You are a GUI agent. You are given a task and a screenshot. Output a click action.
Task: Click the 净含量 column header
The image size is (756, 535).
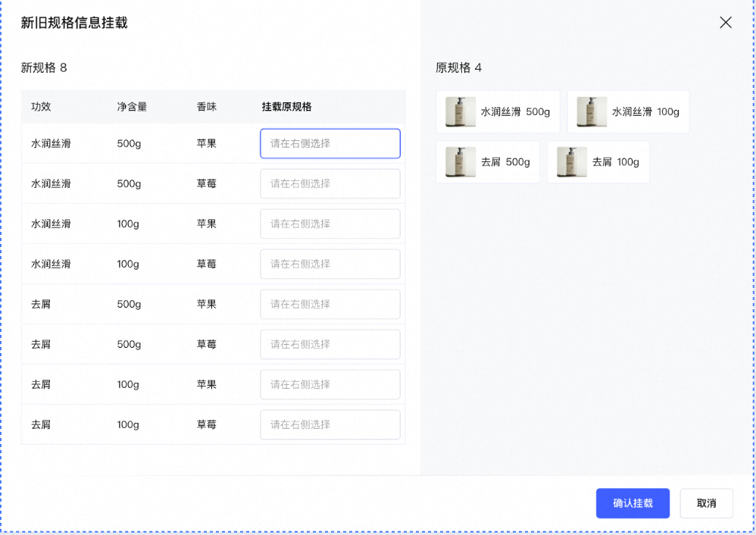(132, 107)
